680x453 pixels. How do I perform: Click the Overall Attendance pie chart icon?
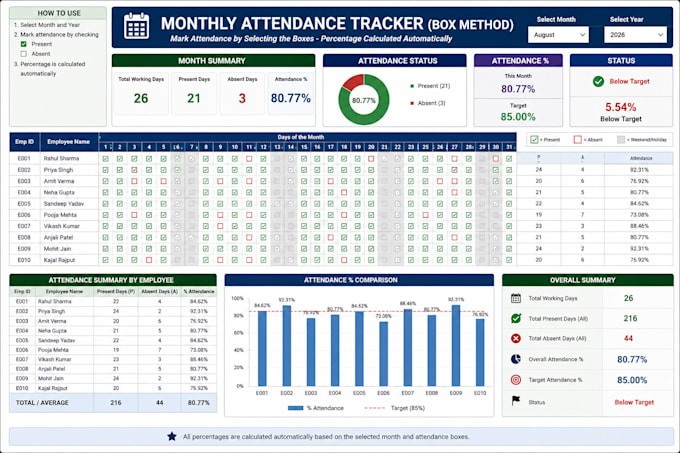pyautogui.click(x=516, y=359)
